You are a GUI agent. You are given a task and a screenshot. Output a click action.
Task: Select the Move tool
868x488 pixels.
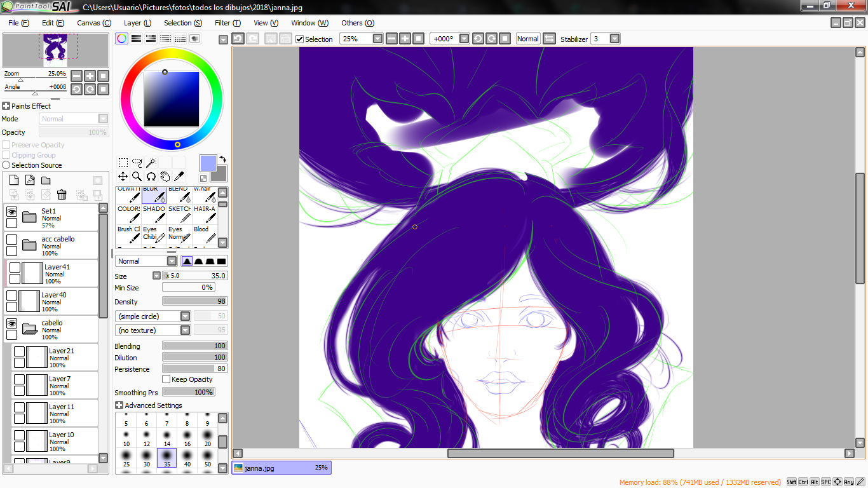pos(123,177)
